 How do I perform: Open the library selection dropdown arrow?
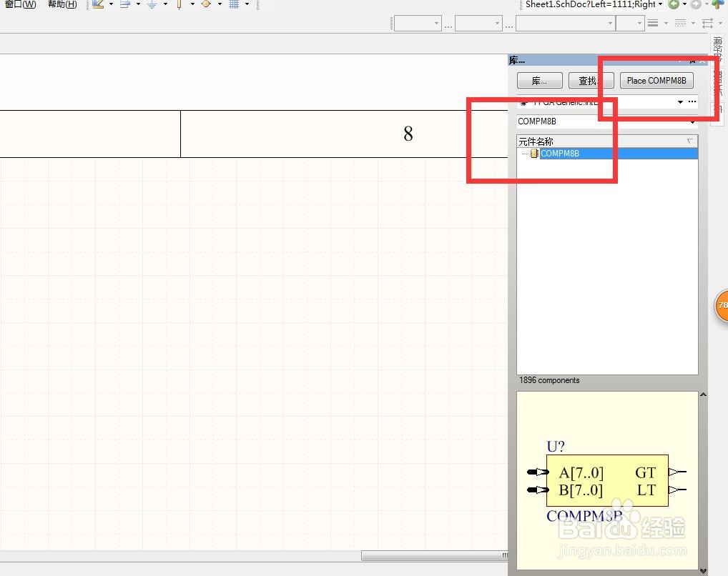pyautogui.click(x=680, y=101)
